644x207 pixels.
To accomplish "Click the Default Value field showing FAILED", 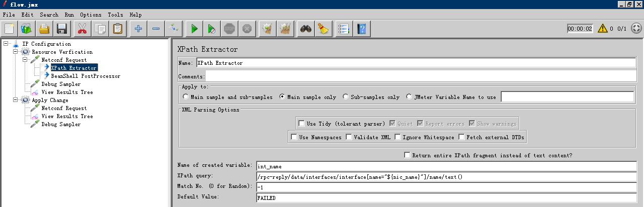I will click(446, 197).
